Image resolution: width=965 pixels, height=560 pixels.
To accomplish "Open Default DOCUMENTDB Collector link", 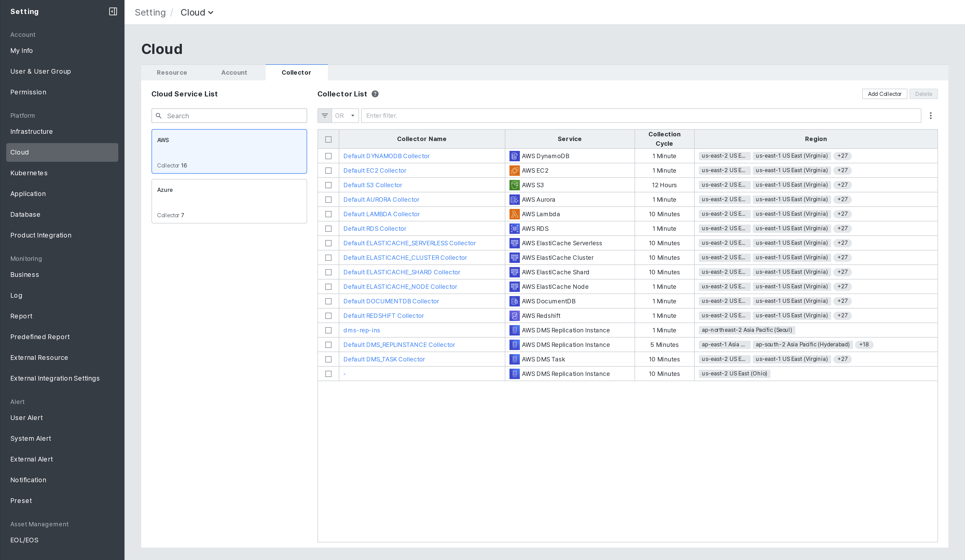I will coord(391,301).
